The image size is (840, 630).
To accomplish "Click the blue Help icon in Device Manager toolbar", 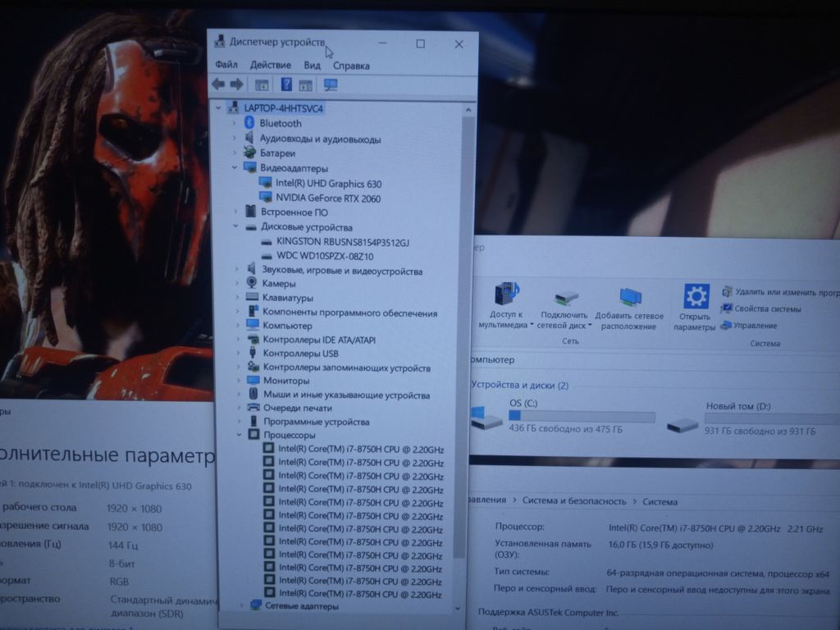I will (286, 84).
